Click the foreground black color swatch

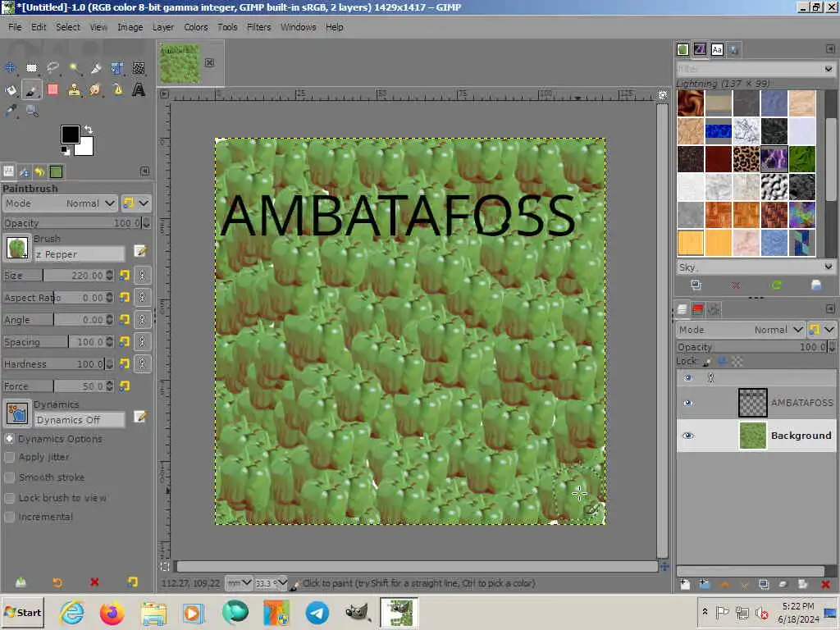[x=70, y=134]
